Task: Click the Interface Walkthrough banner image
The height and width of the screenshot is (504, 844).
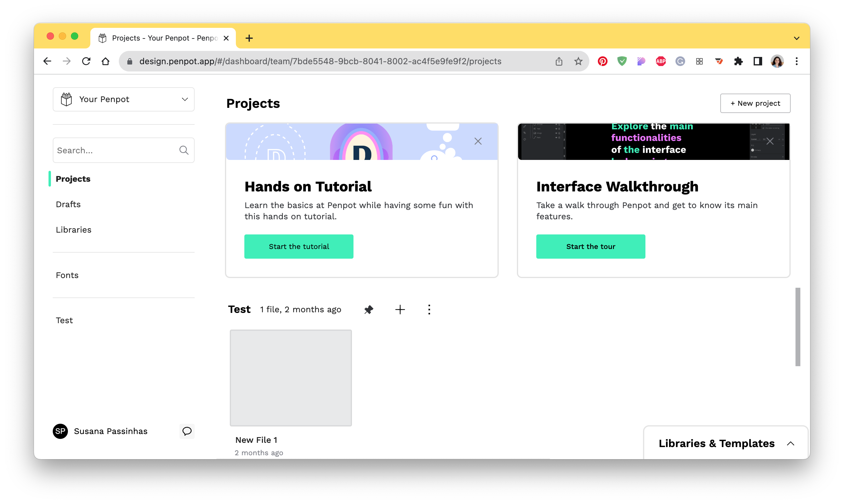Action: point(654,142)
